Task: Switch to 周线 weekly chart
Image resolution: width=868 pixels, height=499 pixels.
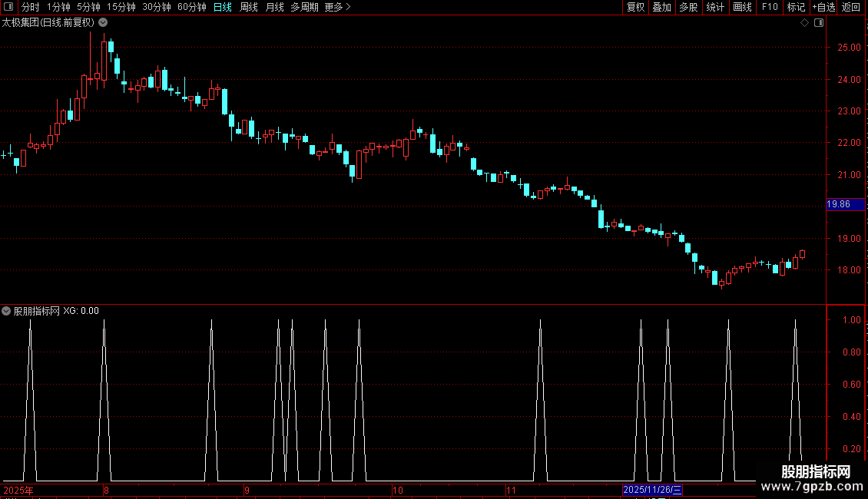Action: tap(249, 7)
